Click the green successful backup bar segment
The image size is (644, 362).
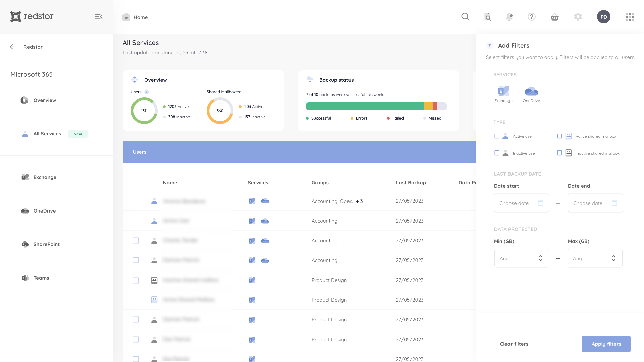pyautogui.click(x=365, y=106)
